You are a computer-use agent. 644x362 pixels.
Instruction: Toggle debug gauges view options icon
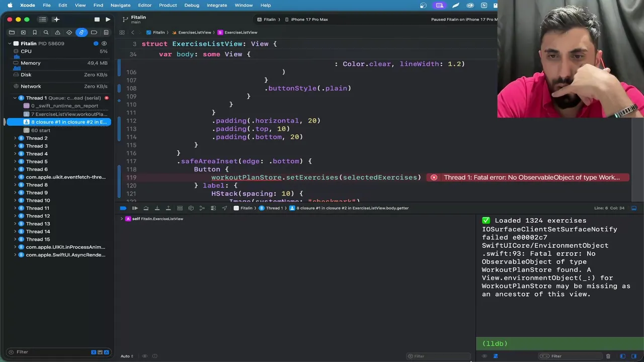point(104,43)
